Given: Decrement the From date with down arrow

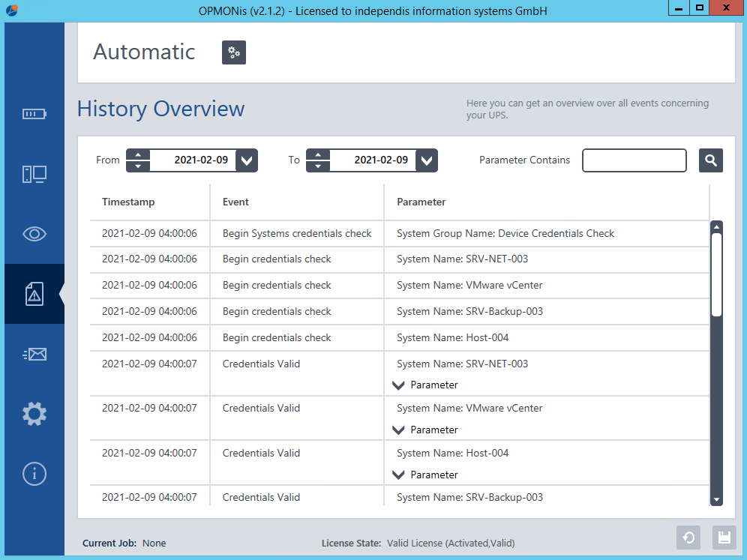Looking at the screenshot, I should coord(138,166).
